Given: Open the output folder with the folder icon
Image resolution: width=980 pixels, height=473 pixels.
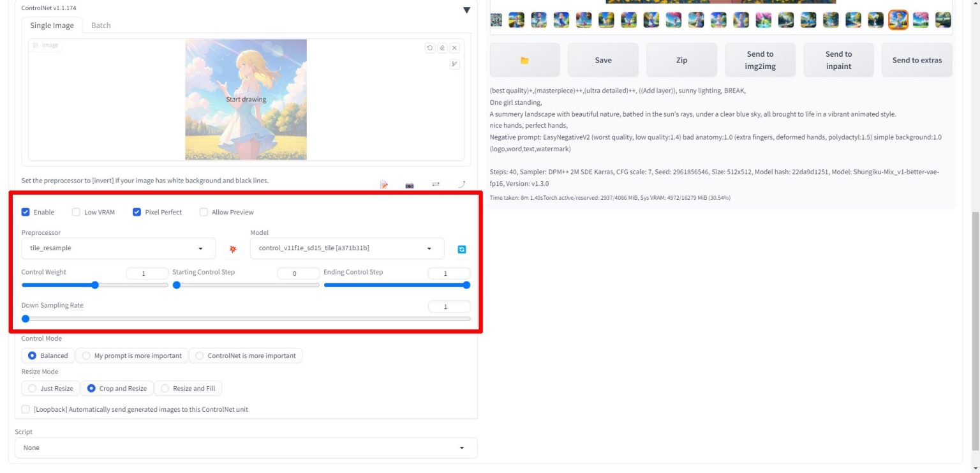Looking at the screenshot, I should (x=524, y=60).
